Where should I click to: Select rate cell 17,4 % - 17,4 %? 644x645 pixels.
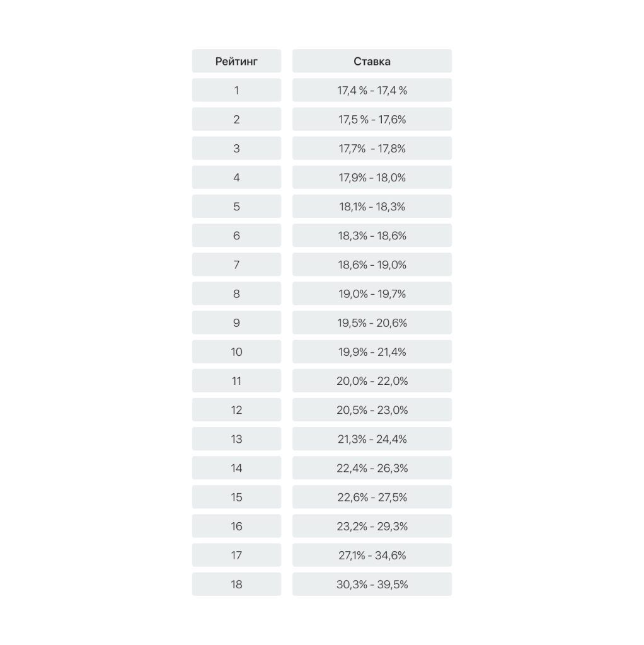372,90
